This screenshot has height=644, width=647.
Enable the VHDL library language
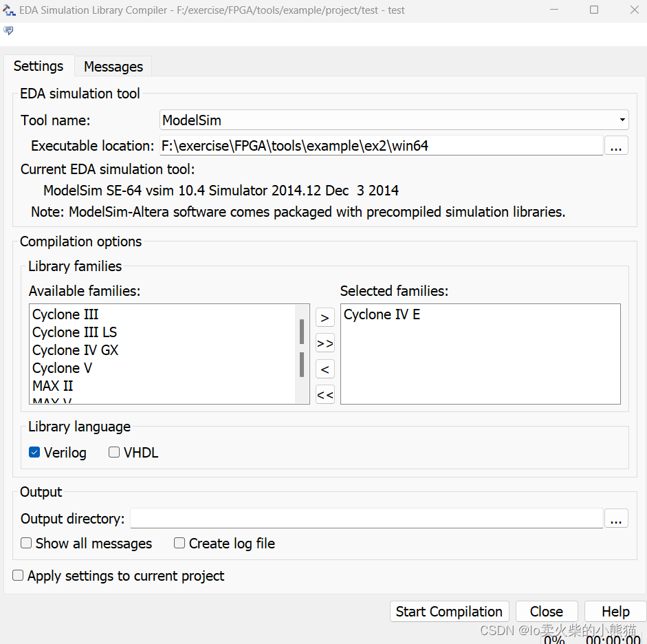pos(114,453)
